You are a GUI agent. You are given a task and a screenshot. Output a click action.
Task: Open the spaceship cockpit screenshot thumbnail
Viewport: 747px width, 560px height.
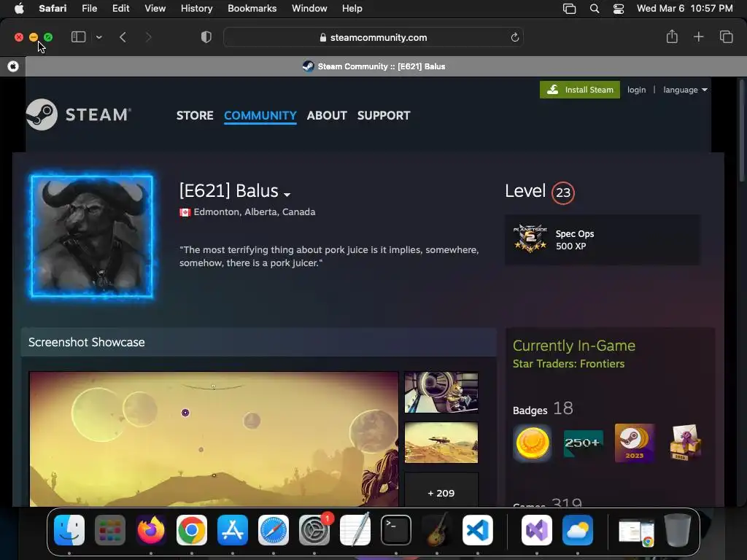pos(441,392)
